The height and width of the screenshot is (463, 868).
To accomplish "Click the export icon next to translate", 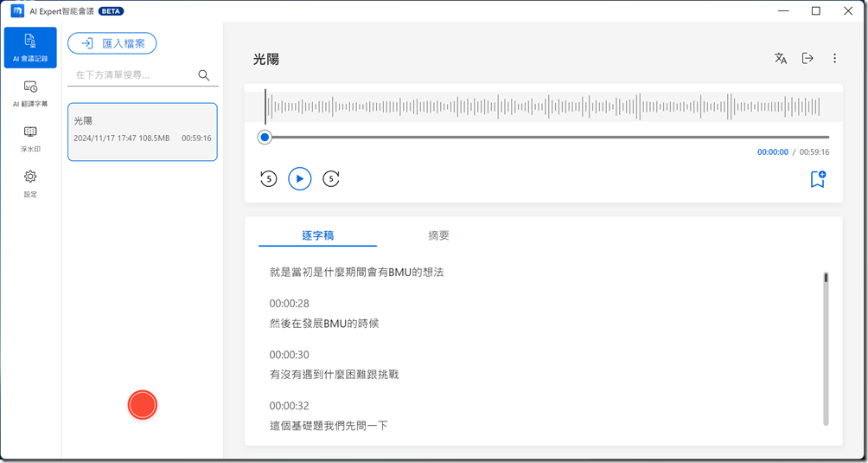I will pyautogui.click(x=808, y=58).
